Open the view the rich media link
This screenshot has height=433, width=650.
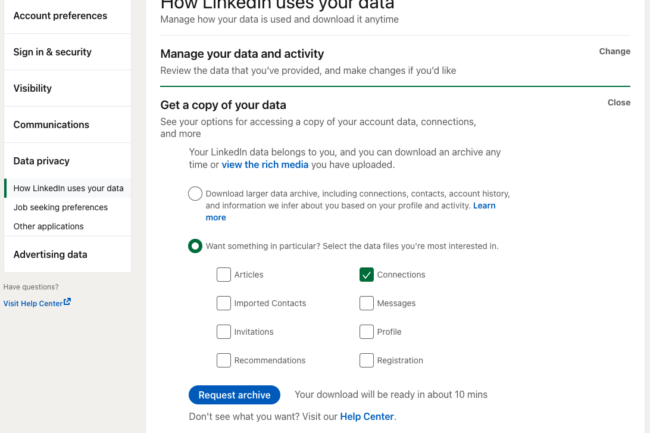coord(265,164)
